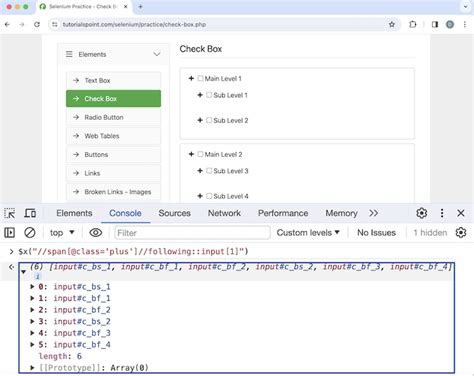The image size is (474, 376).
Task: Check the Sub Level 3 checkbox
Action: 209,171
